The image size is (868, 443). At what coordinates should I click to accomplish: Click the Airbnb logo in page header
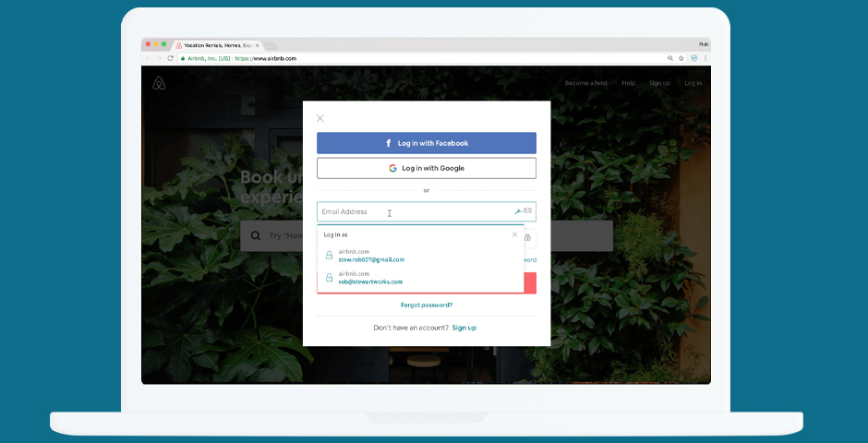[x=159, y=83]
